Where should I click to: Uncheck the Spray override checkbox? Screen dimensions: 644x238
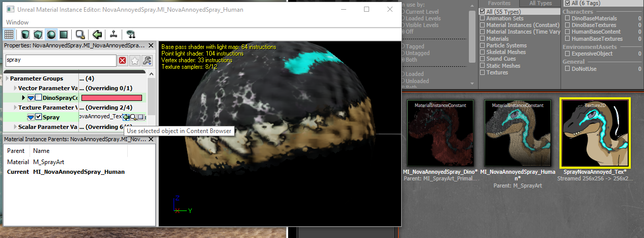[x=39, y=117]
